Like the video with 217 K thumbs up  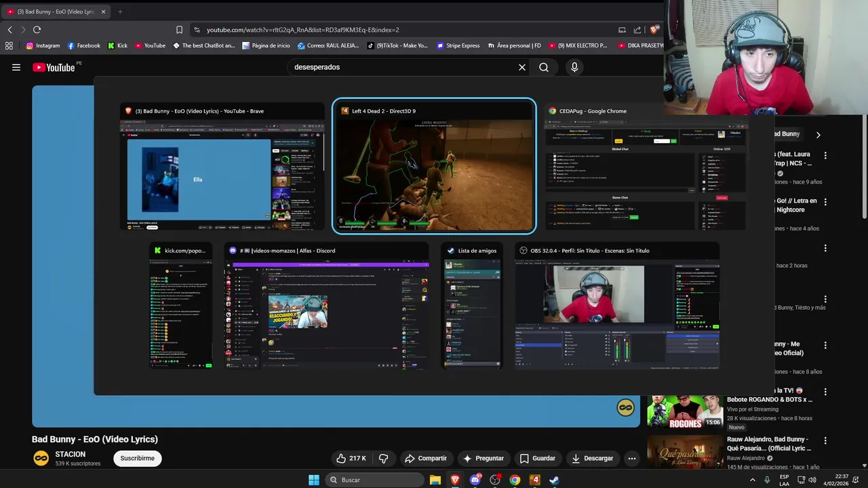(351, 458)
